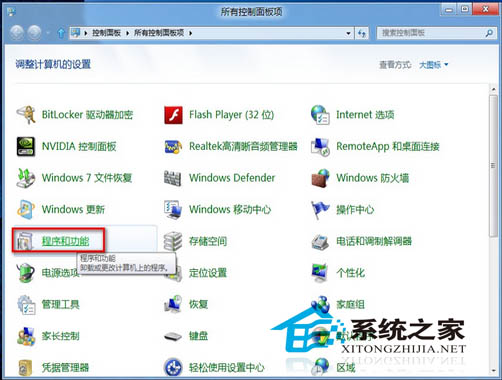
Task: Click the Forward navigation button
Action: pyautogui.click(x=34, y=33)
